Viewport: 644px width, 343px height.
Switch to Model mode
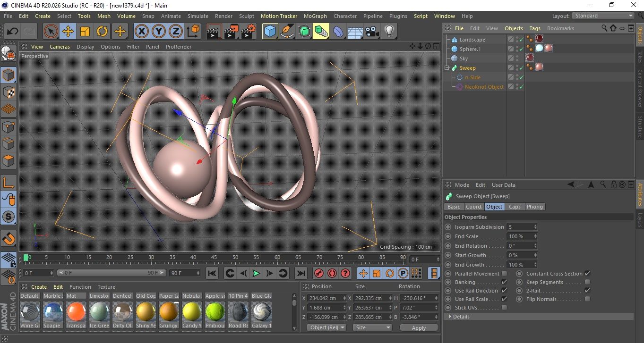[9, 75]
